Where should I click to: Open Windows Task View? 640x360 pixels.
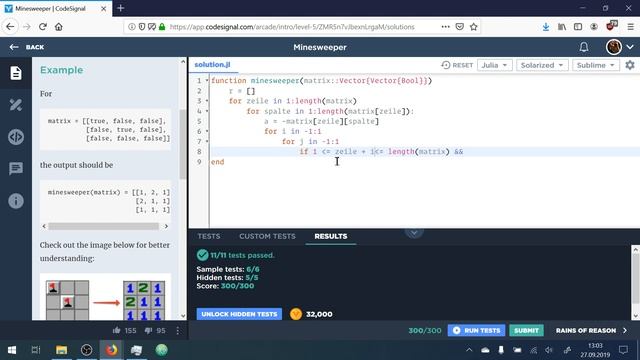[36, 350]
